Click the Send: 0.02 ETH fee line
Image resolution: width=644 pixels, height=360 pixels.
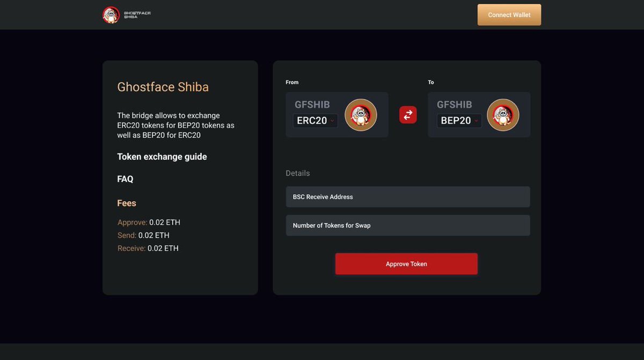coord(143,235)
